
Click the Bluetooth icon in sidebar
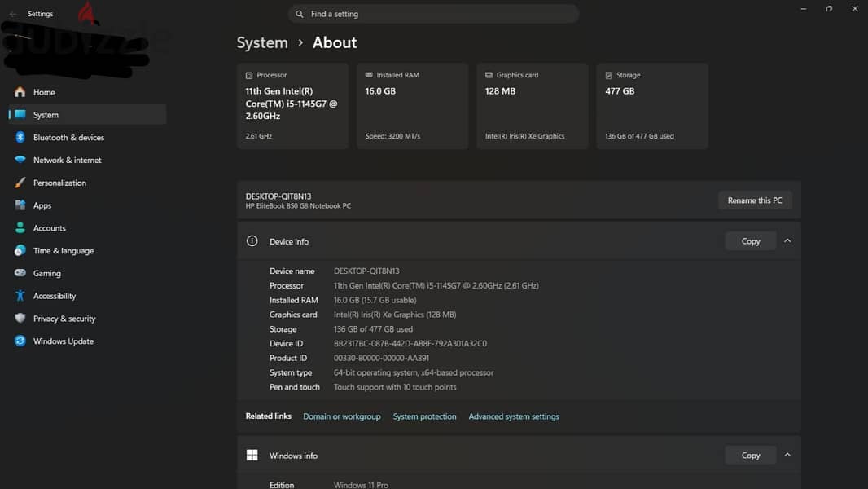(20, 138)
